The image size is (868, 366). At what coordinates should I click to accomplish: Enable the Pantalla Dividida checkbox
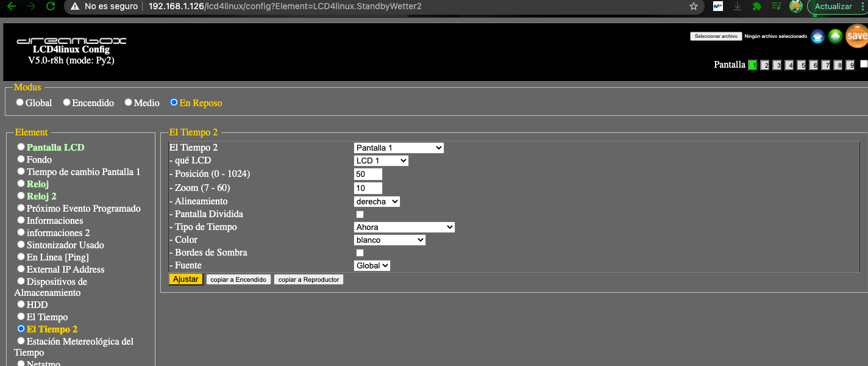point(360,215)
